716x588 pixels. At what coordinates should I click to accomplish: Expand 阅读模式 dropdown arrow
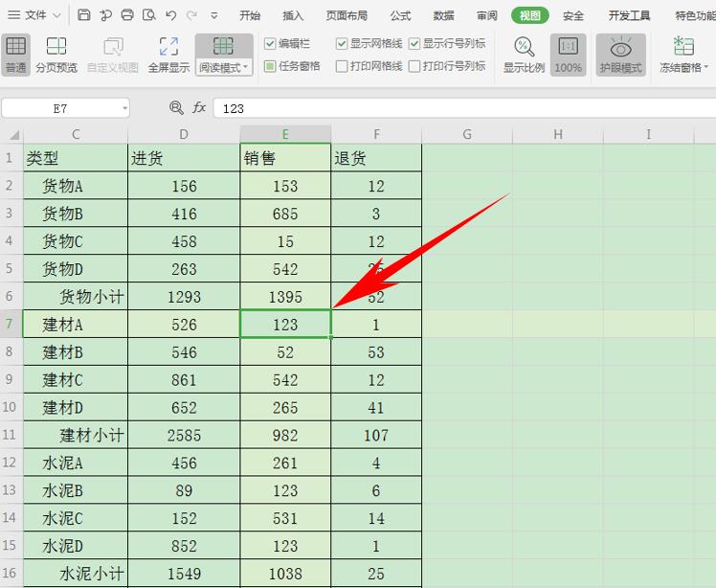click(246, 68)
